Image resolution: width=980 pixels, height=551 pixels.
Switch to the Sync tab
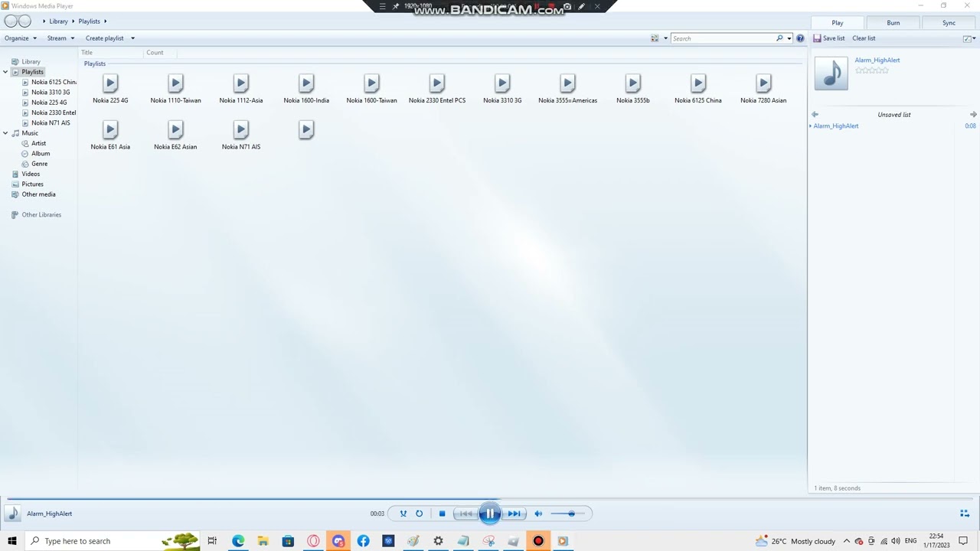click(949, 23)
